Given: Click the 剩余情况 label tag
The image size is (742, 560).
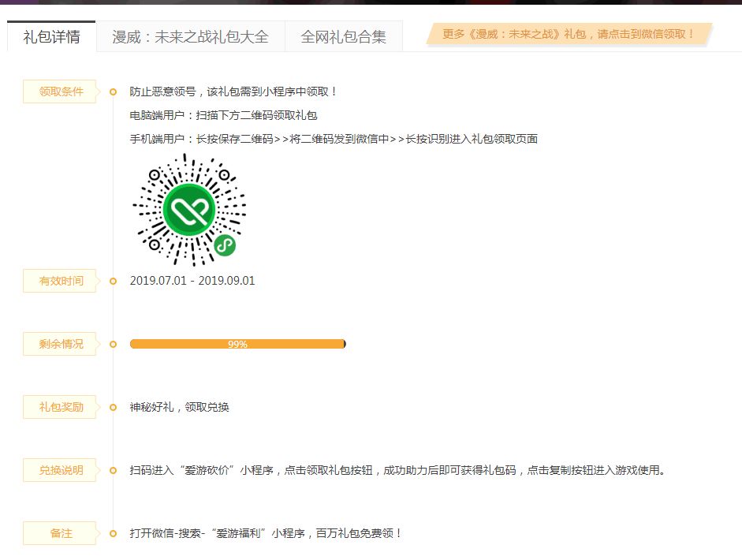Looking at the screenshot, I should click(61, 344).
